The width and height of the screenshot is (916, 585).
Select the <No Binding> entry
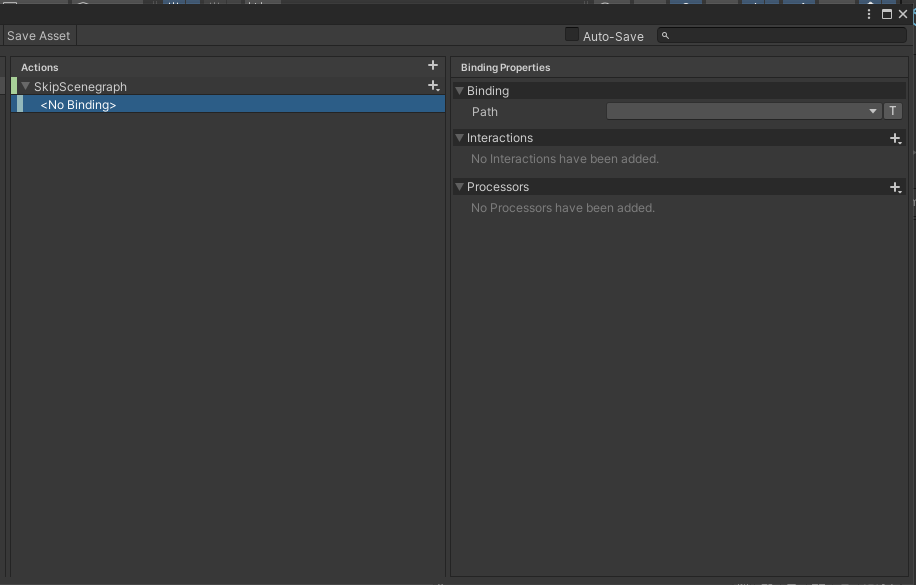78,105
